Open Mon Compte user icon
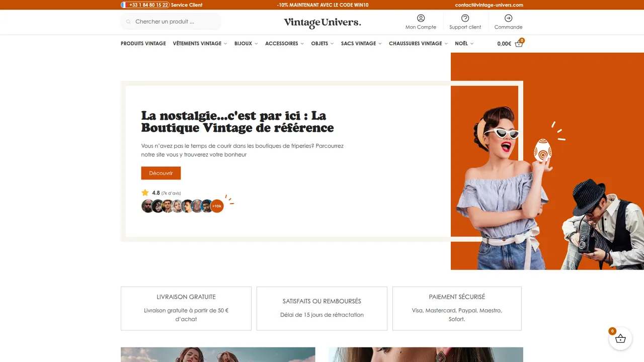The height and width of the screenshot is (362, 644). [x=421, y=18]
